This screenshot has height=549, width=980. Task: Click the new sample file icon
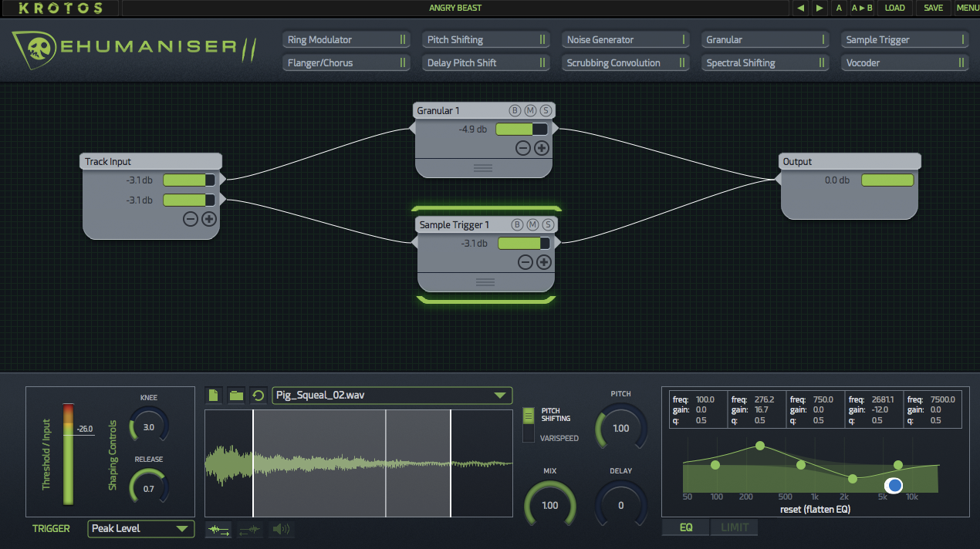coord(213,395)
